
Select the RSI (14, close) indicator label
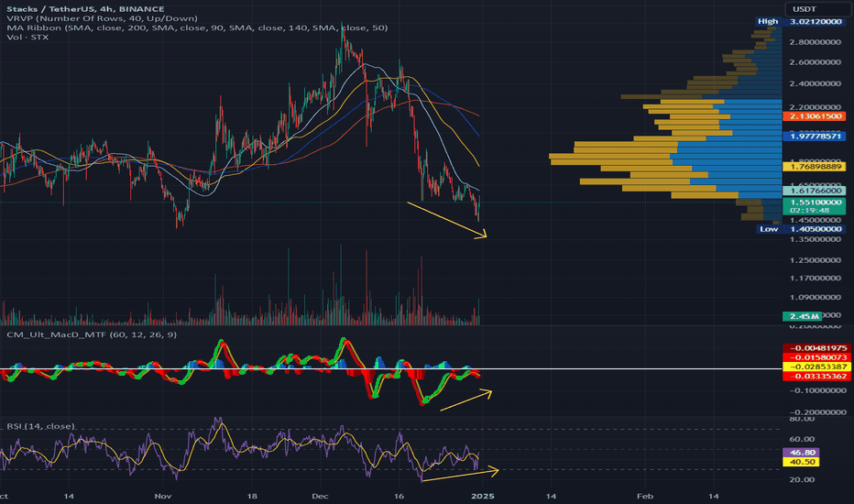(x=41, y=426)
